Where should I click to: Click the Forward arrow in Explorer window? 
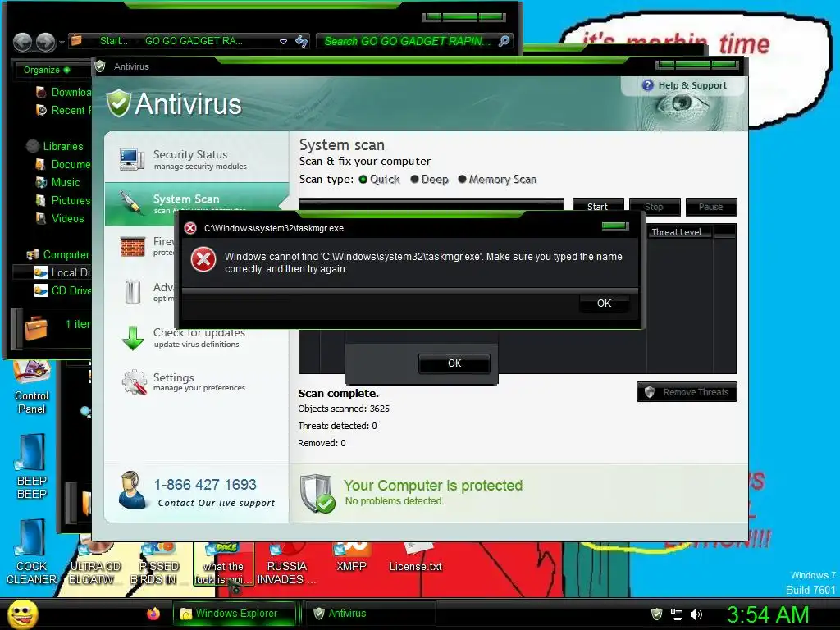coord(46,42)
